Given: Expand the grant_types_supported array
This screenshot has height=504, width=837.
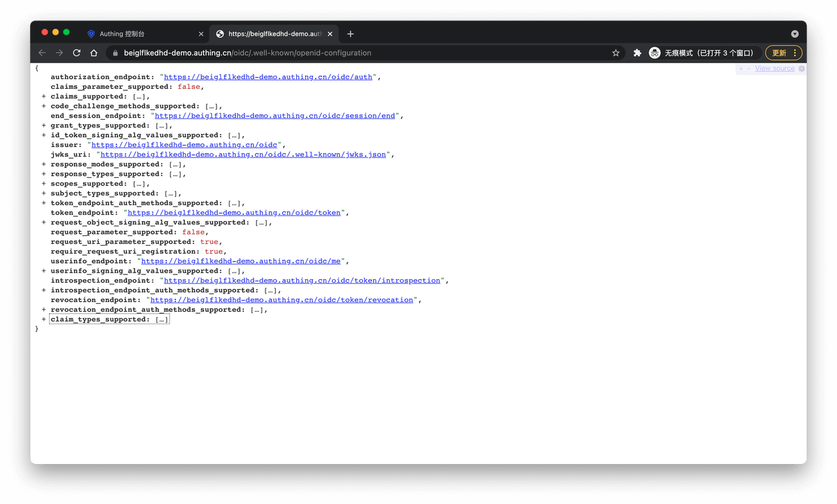Looking at the screenshot, I should pyautogui.click(x=44, y=126).
